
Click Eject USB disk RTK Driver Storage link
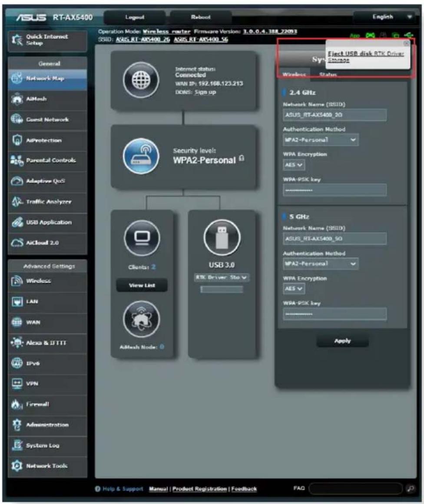(x=365, y=57)
